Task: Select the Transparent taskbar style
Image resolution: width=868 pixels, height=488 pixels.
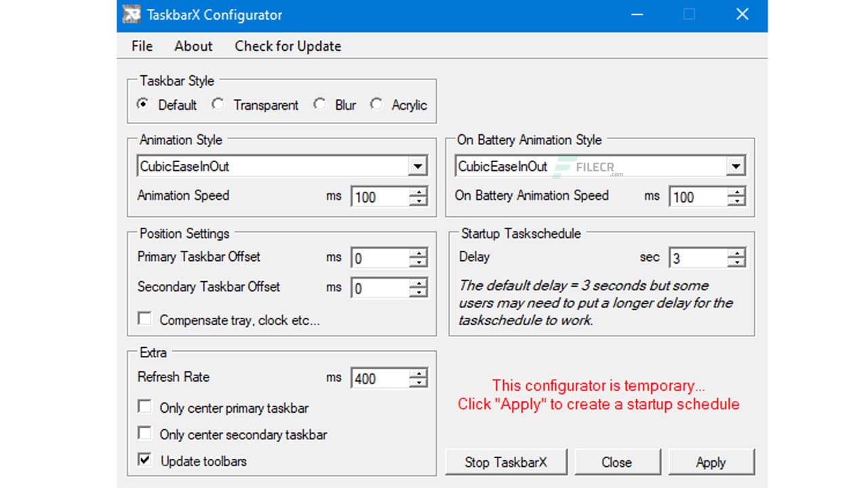Action: coord(218,104)
